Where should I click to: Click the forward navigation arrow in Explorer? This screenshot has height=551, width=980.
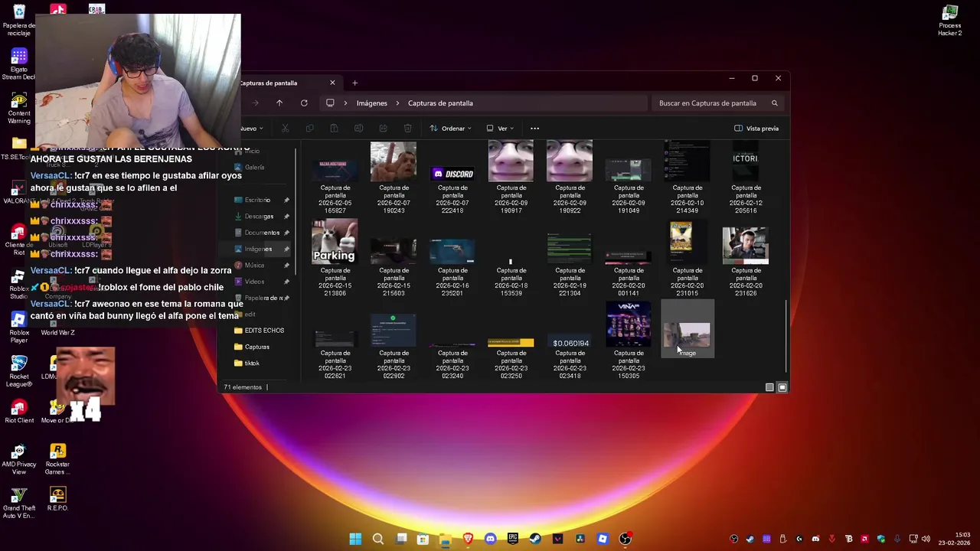(x=255, y=103)
